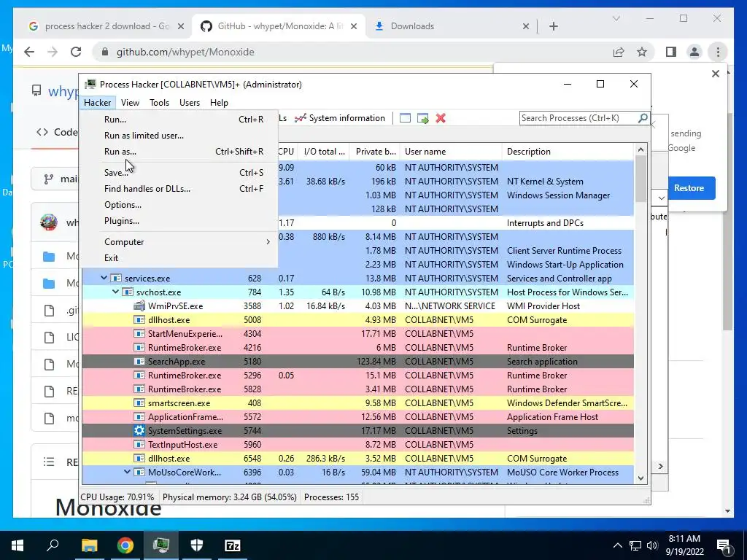Collapse the services.exe tree node
Image resolution: width=747 pixels, height=560 pixels.
coord(104,278)
